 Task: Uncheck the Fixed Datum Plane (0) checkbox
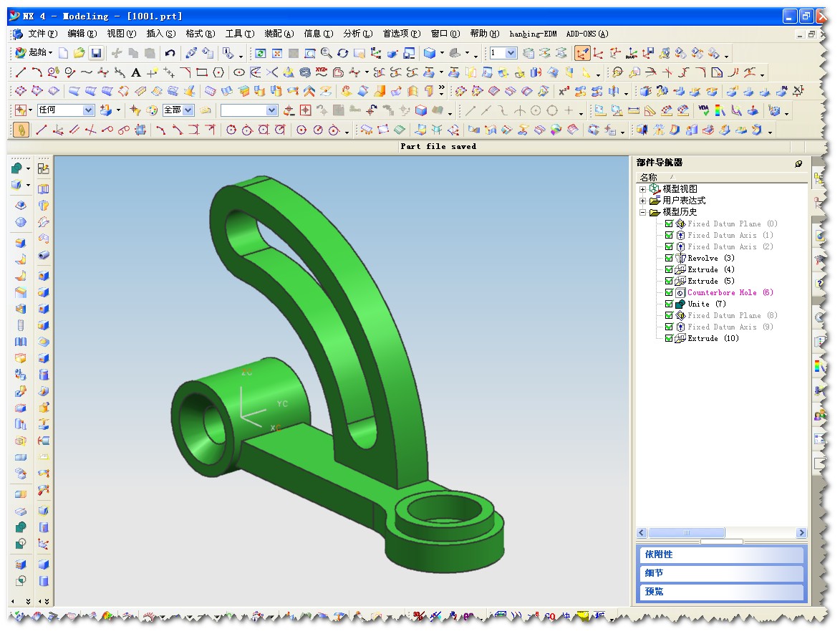coord(669,224)
